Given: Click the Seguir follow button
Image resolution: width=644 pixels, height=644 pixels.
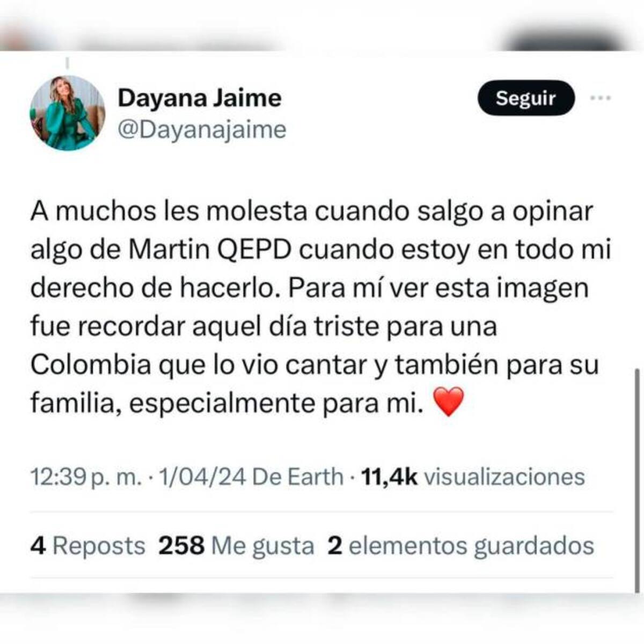Looking at the screenshot, I should pos(526,98).
